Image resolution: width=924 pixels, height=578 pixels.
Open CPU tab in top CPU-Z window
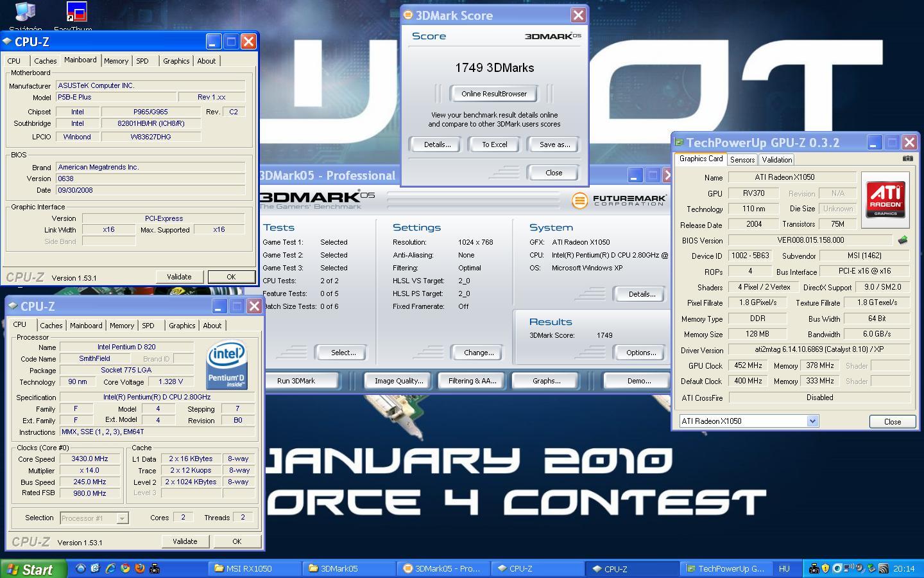pos(14,61)
